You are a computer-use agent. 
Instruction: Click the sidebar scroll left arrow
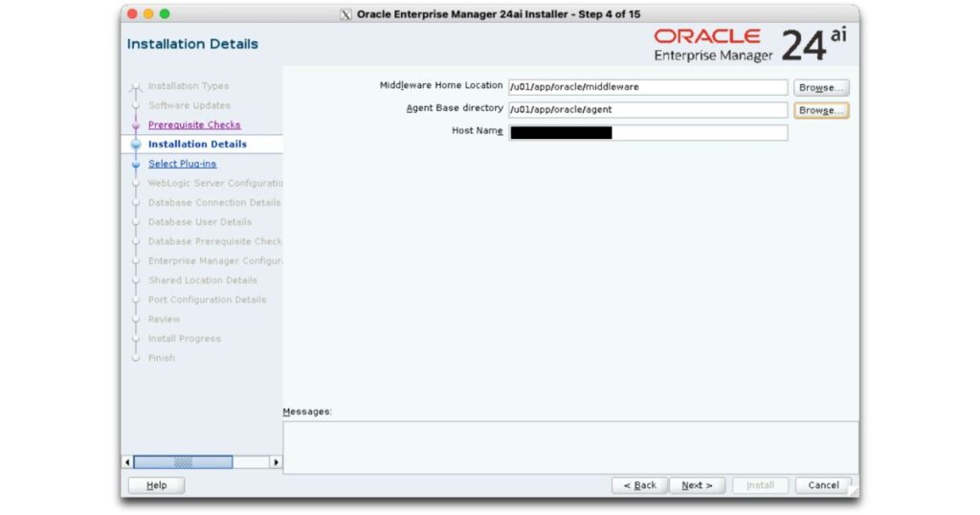tap(127, 462)
